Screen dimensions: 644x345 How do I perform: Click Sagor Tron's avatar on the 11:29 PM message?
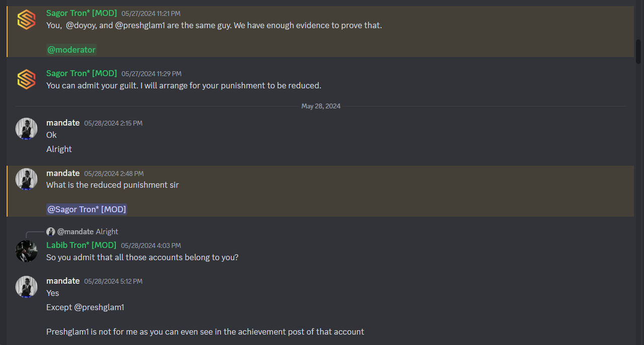coord(27,79)
